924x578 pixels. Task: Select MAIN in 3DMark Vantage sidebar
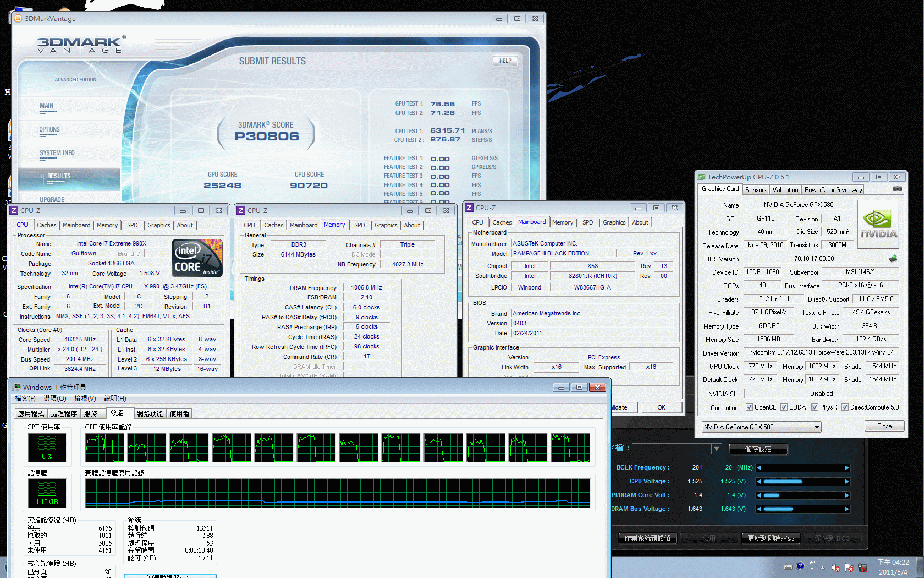47,106
